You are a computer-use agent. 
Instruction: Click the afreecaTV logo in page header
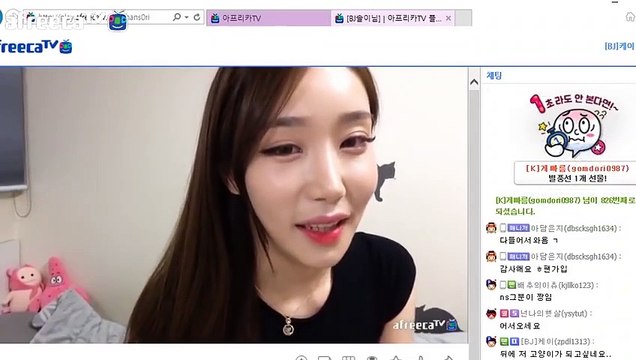pyautogui.click(x=36, y=47)
